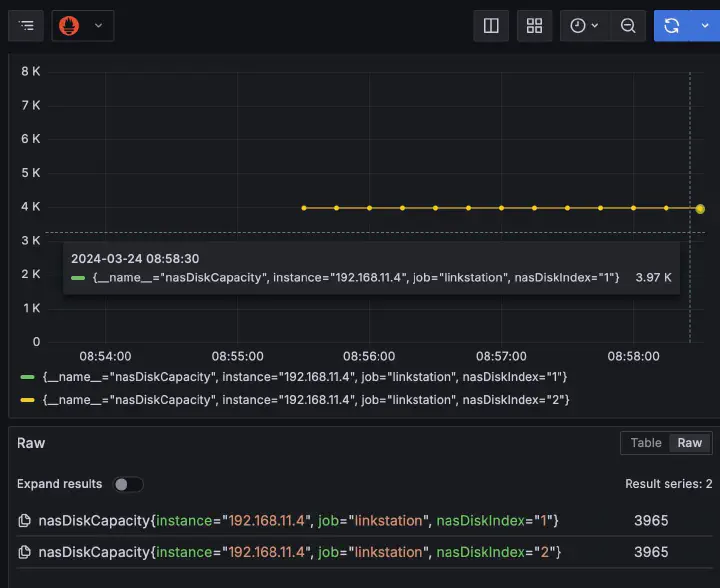Click the Raw panel heading
The image size is (720, 588).
(31, 443)
